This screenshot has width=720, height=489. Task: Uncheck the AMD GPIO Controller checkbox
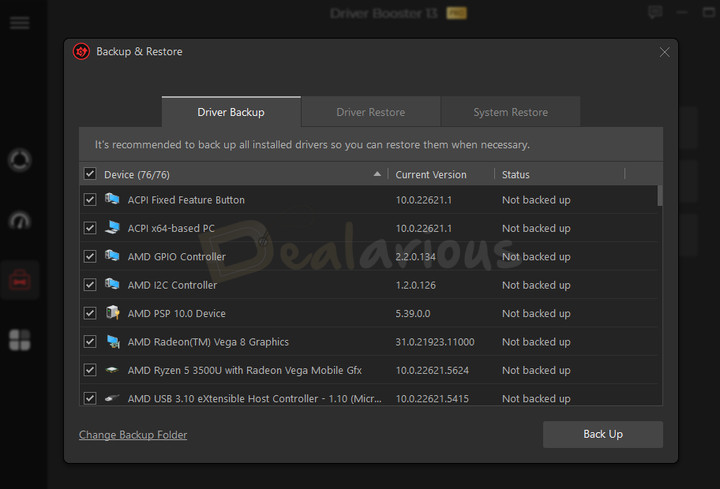(x=90, y=257)
